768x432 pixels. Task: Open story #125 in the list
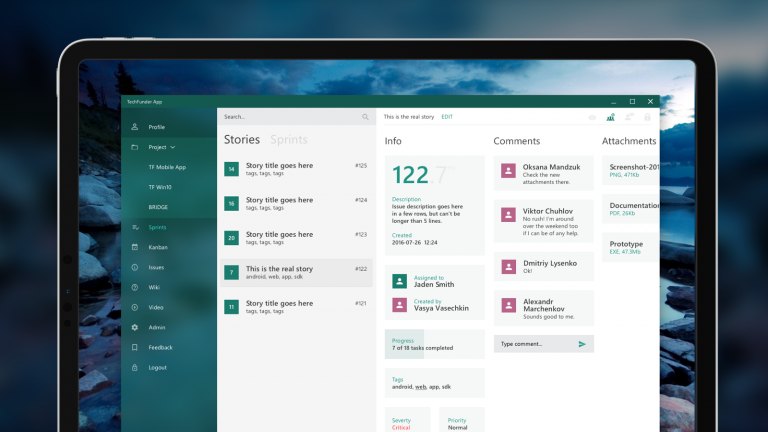(x=296, y=169)
